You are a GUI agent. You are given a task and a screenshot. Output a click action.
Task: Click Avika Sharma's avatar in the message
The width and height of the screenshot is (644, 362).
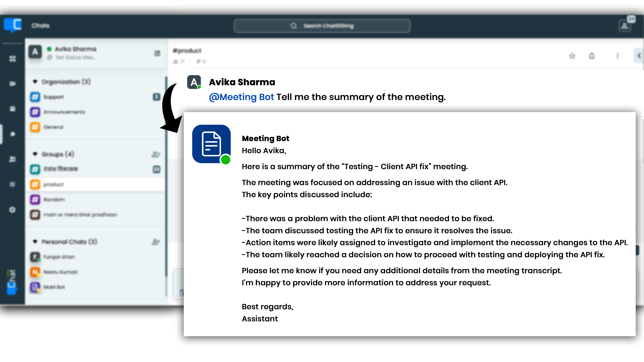pyautogui.click(x=194, y=82)
